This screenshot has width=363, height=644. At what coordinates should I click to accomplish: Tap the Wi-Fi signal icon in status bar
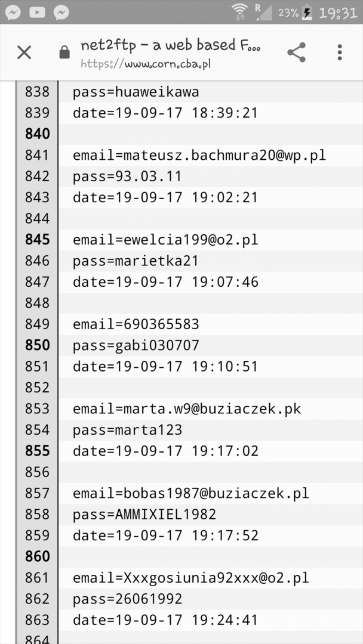click(239, 12)
